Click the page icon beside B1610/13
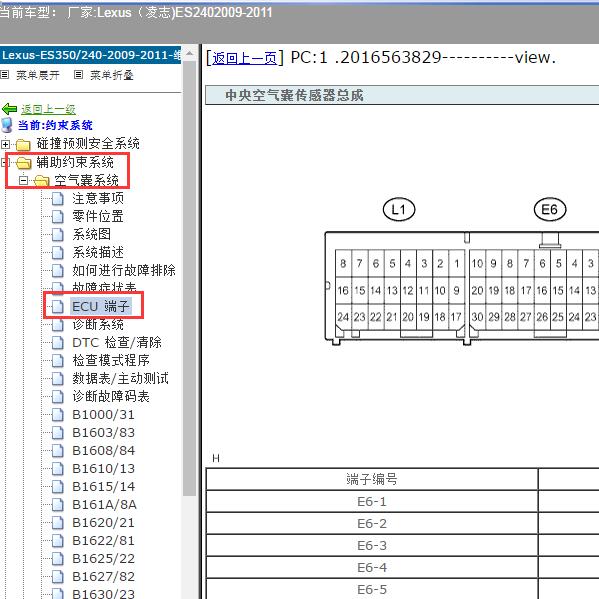The width and height of the screenshot is (599, 599). coord(57,468)
